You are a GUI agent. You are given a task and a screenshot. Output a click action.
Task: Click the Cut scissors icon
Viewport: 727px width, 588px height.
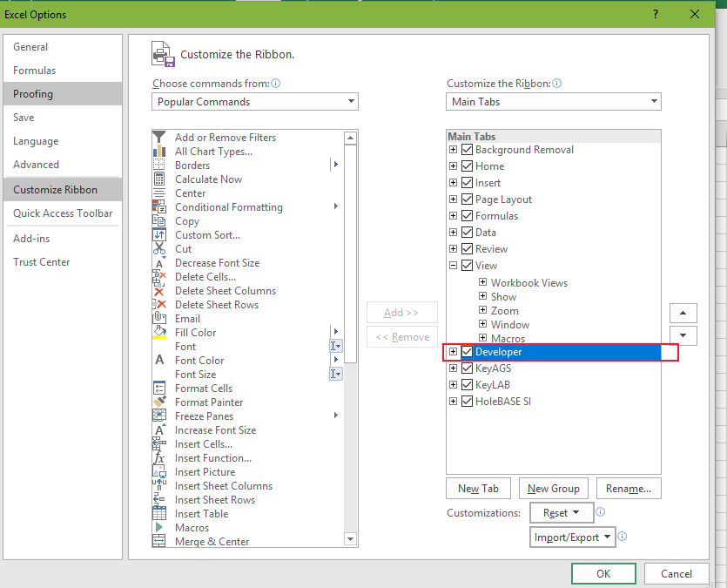159,249
